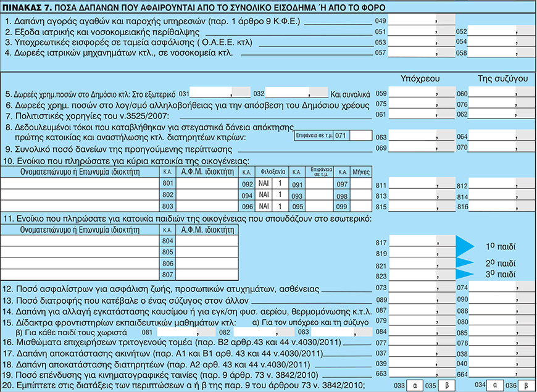This screenshot has width=537, height=392.
Task: Click the owner name field in row 804
Action: tap(80, 241)
